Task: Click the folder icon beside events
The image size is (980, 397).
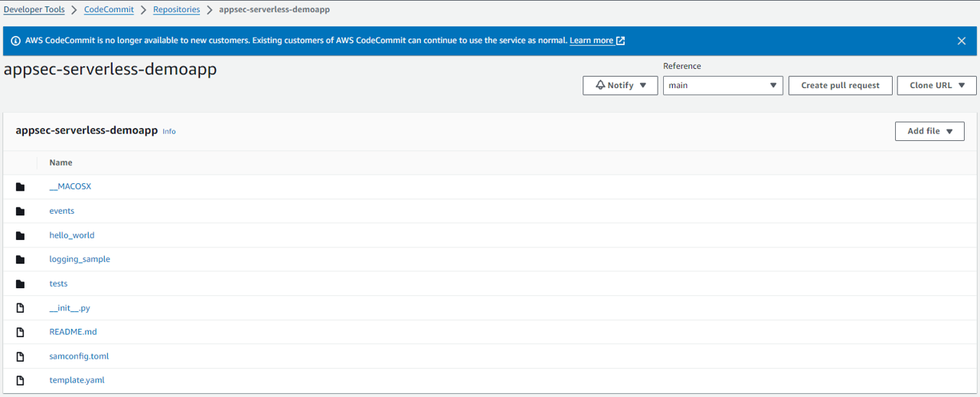Action: 20,212
